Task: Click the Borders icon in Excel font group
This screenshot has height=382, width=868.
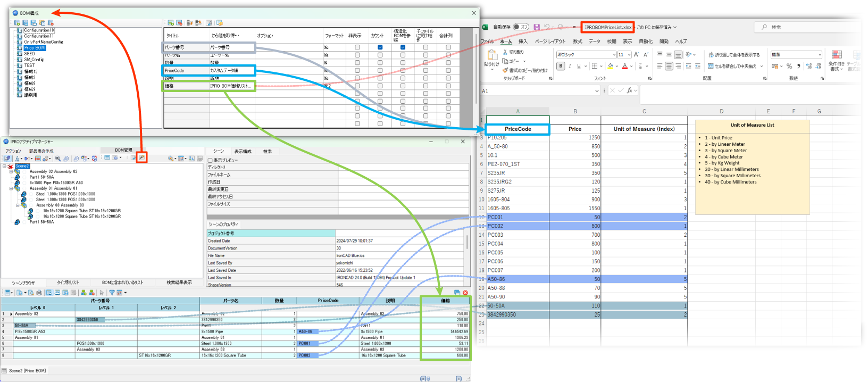Action: coord(594,66)
